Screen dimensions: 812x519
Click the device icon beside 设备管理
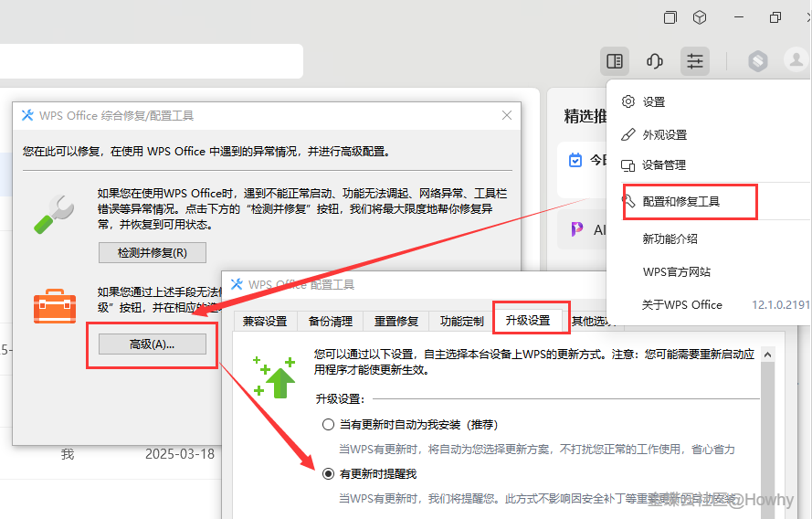(627, 165)
